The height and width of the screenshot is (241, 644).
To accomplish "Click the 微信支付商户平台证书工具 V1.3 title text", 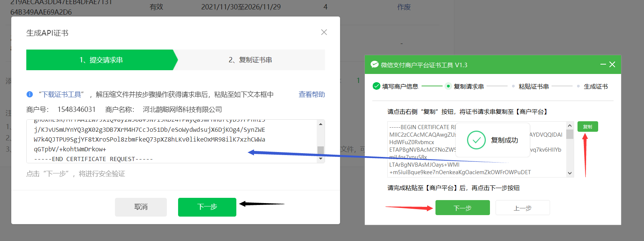I will (424, 65).
